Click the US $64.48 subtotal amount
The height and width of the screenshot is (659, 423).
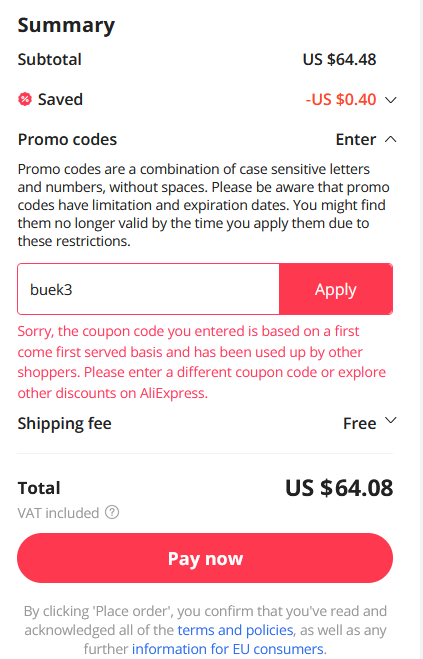pyautogui.click(x=339, y=60)
